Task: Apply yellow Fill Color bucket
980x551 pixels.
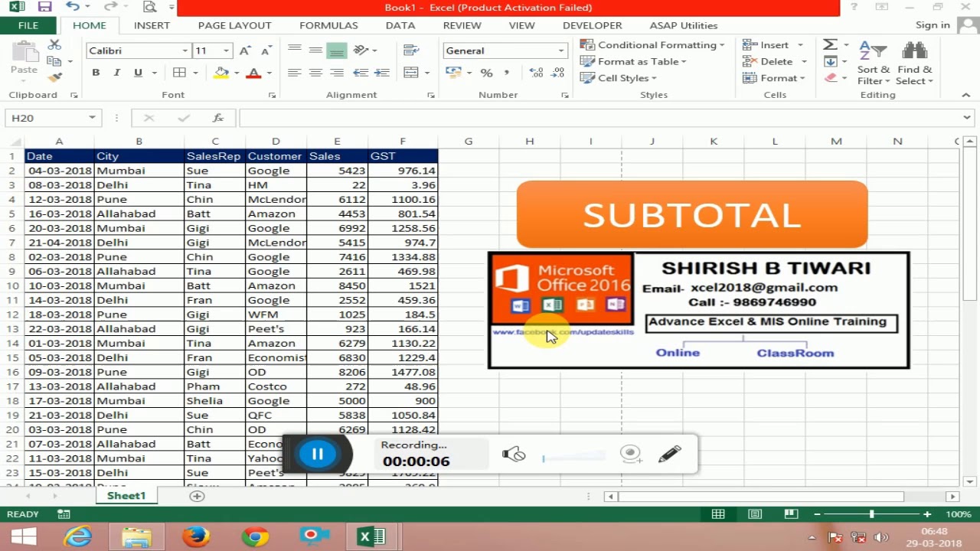Action: (x=221, y=73)
